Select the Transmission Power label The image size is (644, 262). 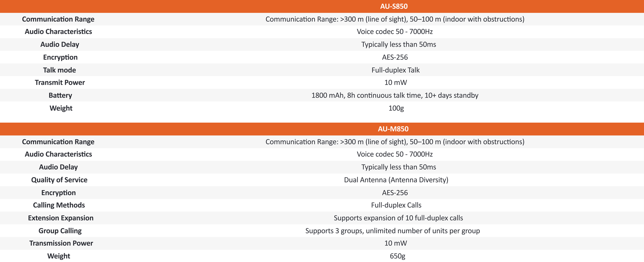(61, 243)
